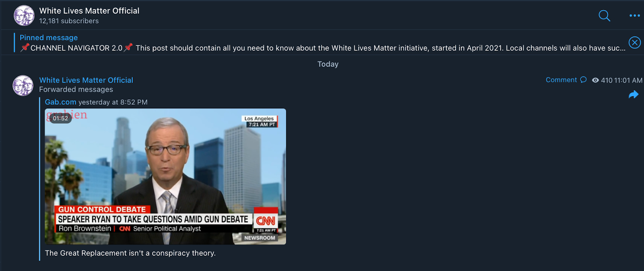This screenshot has height=271, width=644.
Task: Open the Comment link on the post
Action: [561, 80]
